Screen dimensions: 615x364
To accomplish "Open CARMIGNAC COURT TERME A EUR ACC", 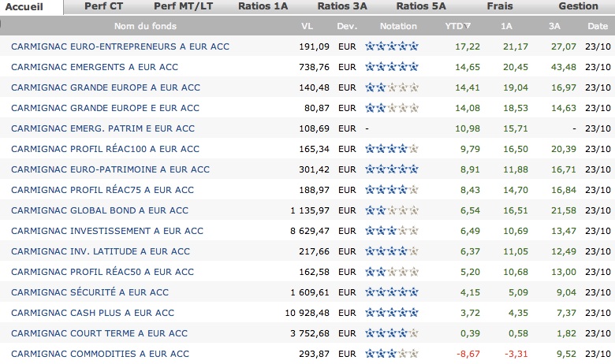I will [x=99, y=333].
